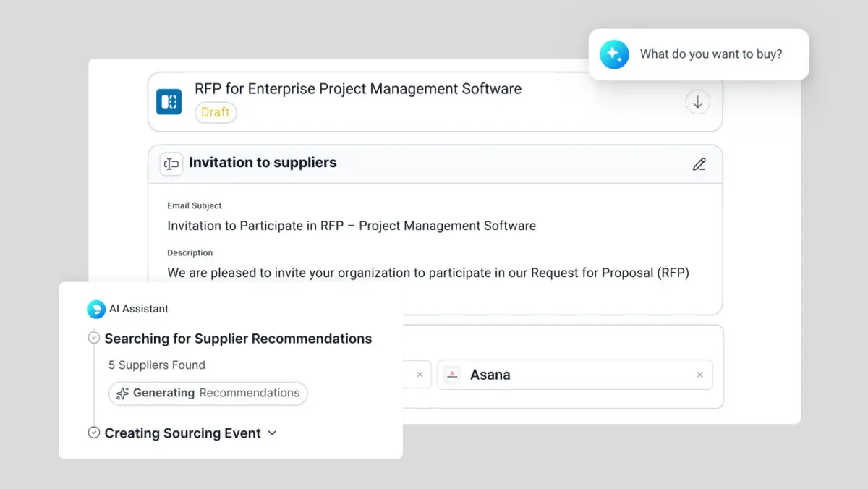Expand the Creating Sourcing Event chevron

[273, 433]
